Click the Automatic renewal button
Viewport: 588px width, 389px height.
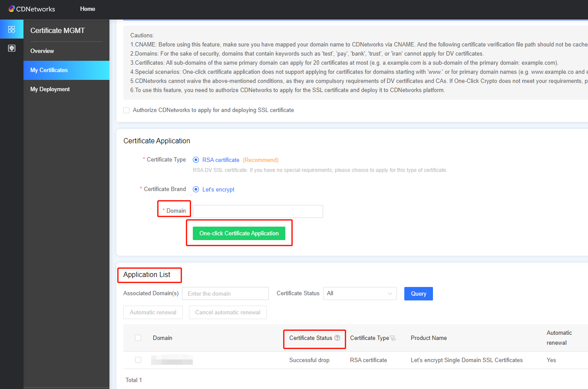pyautogui.click(x=153, y=312)
